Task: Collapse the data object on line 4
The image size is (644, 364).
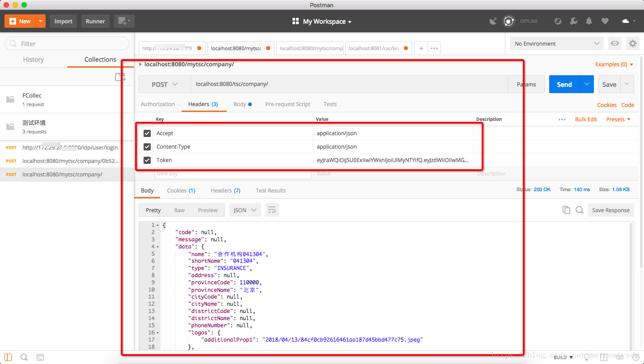Action: [x=158, y=247]
